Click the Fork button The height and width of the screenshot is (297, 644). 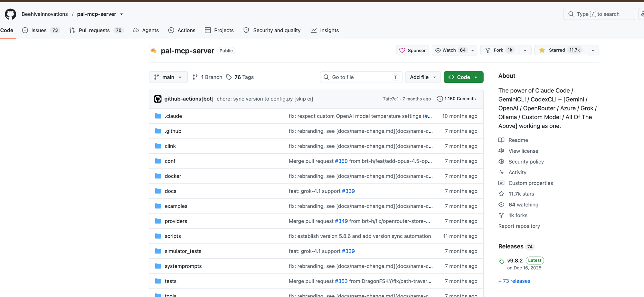tap(500, 50)
